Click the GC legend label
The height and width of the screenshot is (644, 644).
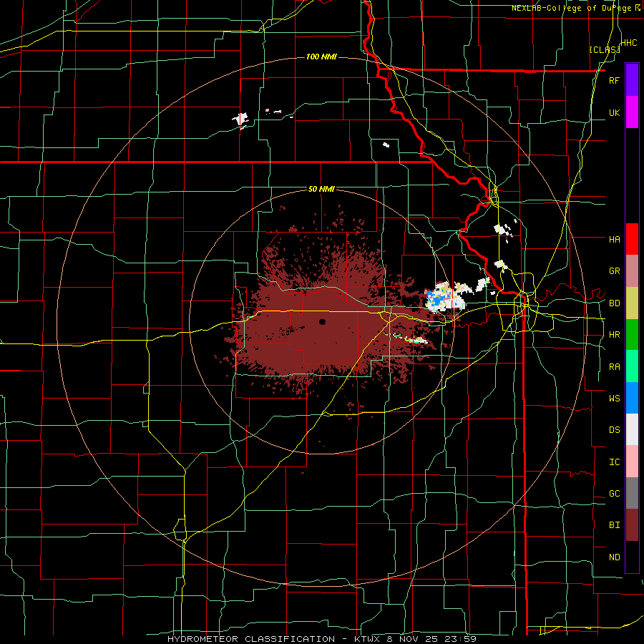(x=614, y=494)
